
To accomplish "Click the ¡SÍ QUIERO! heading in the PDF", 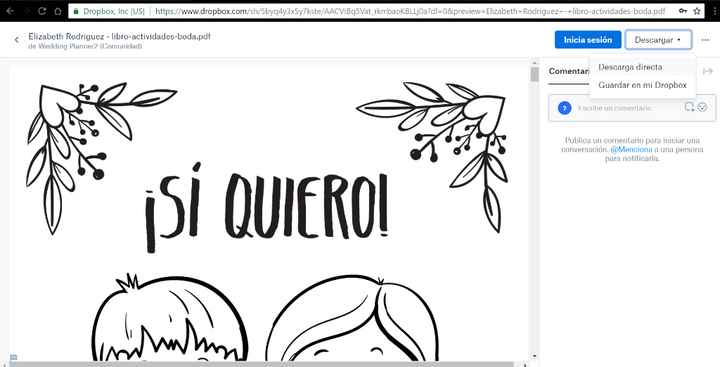I will [x=266, y=207].
